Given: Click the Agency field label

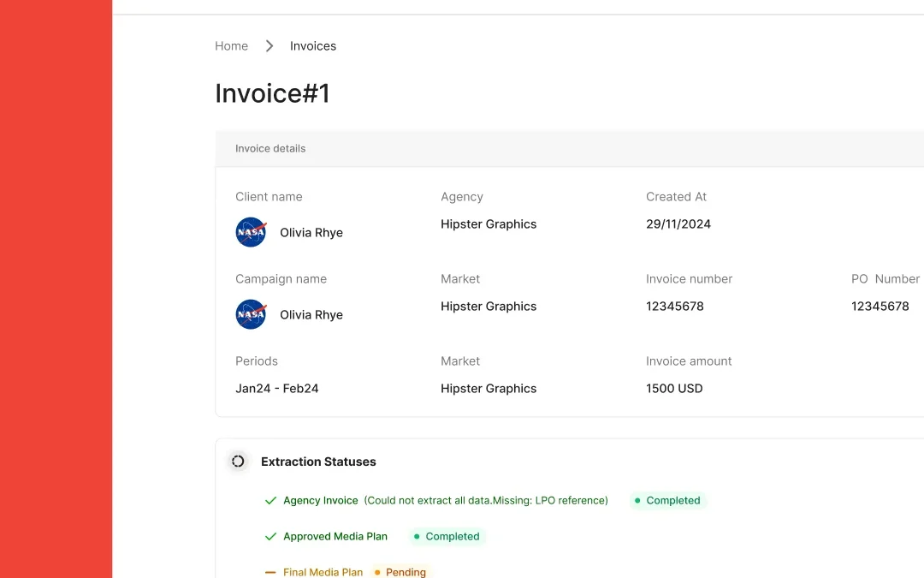Looking at the screenshot, I should pyautogui.click(x=462, y=197).
